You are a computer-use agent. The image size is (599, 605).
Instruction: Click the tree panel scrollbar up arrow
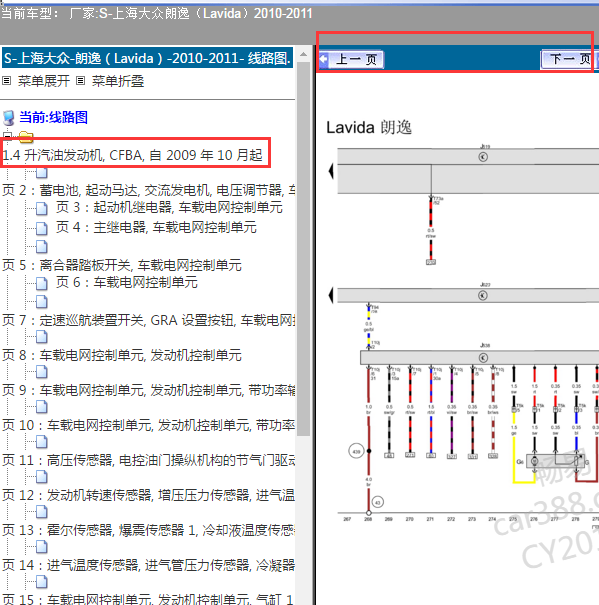(304, 55)
